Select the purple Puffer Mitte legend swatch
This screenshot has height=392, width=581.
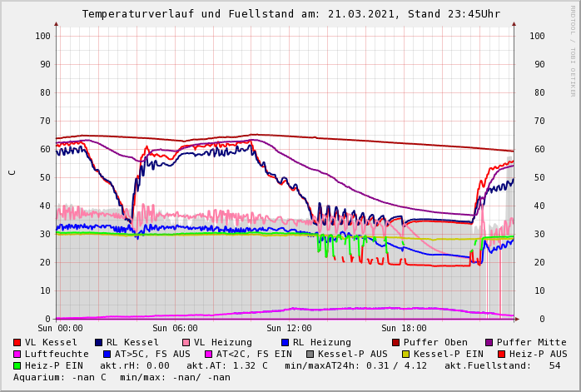[489, 342]
